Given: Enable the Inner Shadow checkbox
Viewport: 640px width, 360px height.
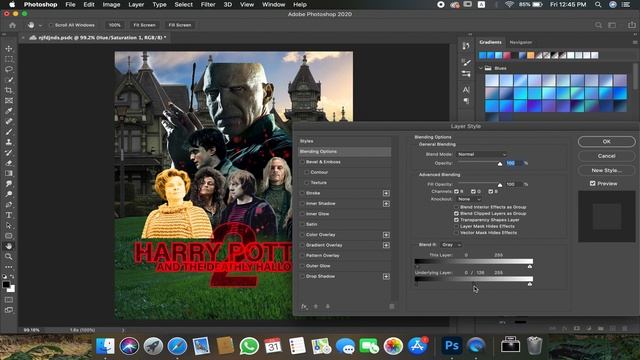Looking at the screenshot, I should pos(302,204).
